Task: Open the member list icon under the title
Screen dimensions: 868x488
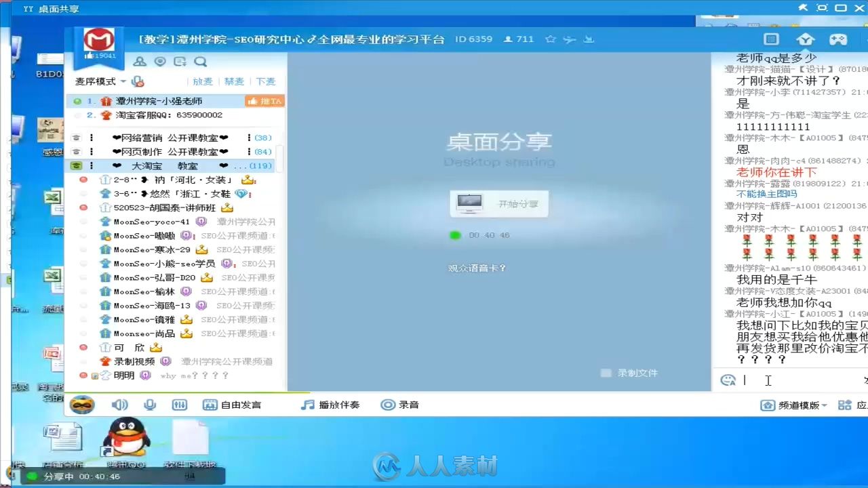Action: click(x=140, y=62)
